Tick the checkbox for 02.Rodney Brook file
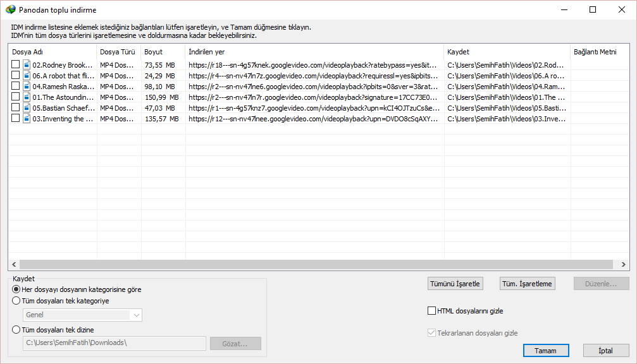 (16, 65)
